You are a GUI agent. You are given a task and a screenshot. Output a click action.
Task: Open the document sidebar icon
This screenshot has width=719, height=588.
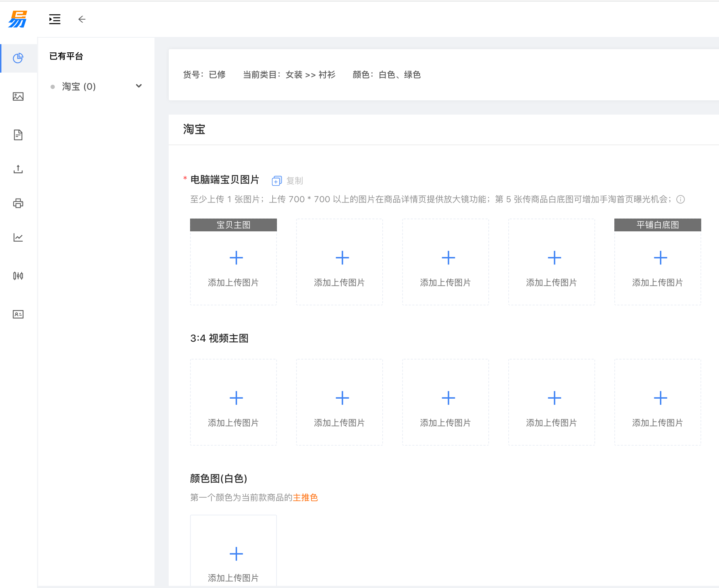pyautogui.click(x=18, y=135)
